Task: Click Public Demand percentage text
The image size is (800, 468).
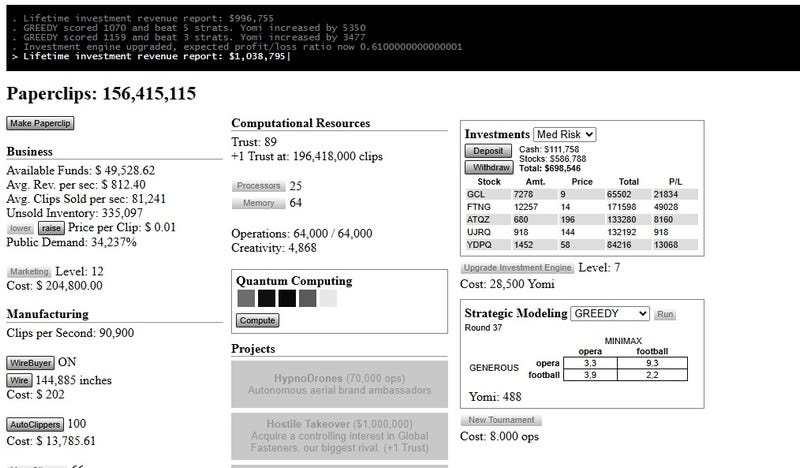Action: (x=71, y=242)
